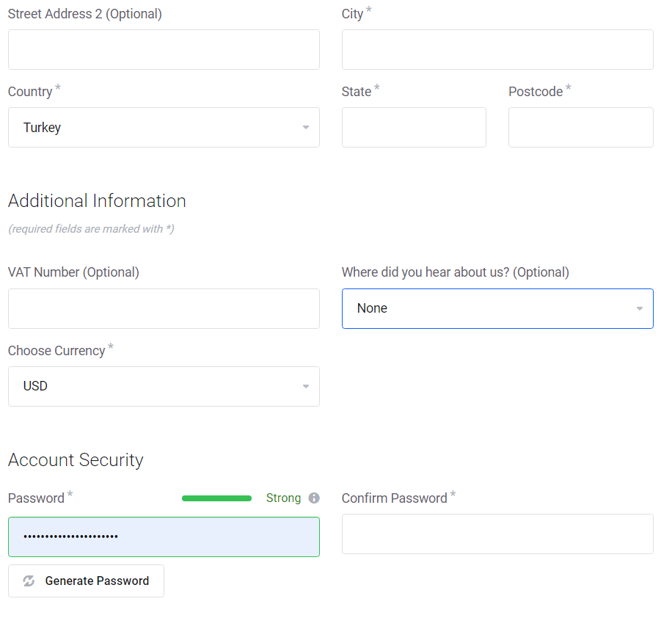Click the Generate Password button
This screenshot has width=672, height=618.
[x=86, y=581]
